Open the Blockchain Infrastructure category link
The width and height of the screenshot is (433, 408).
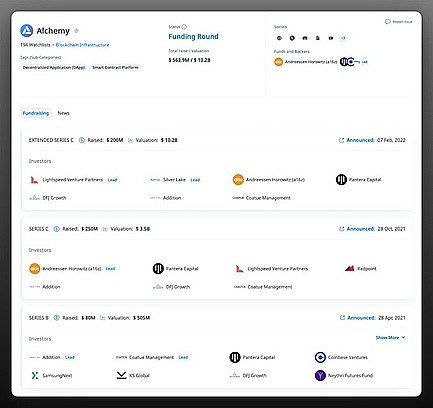coord(82,45)
